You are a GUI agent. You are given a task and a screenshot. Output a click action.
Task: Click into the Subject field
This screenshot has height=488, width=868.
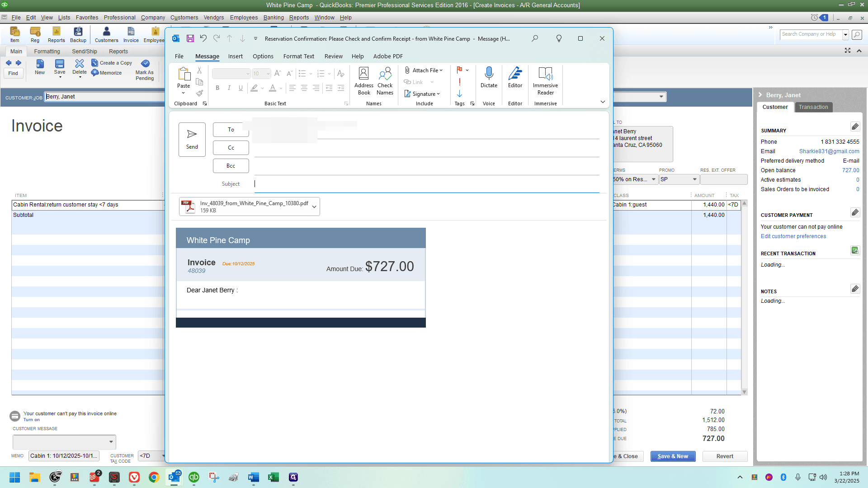click(427, 183)
